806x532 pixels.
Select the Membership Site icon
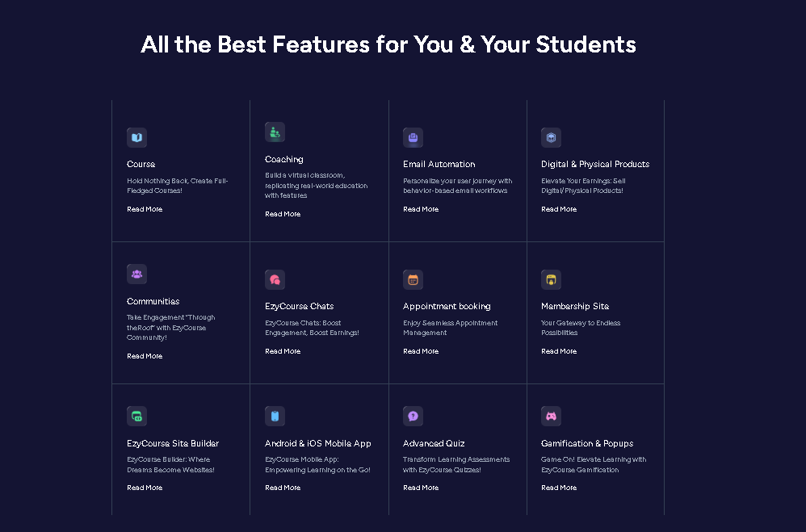coord(551,279)
